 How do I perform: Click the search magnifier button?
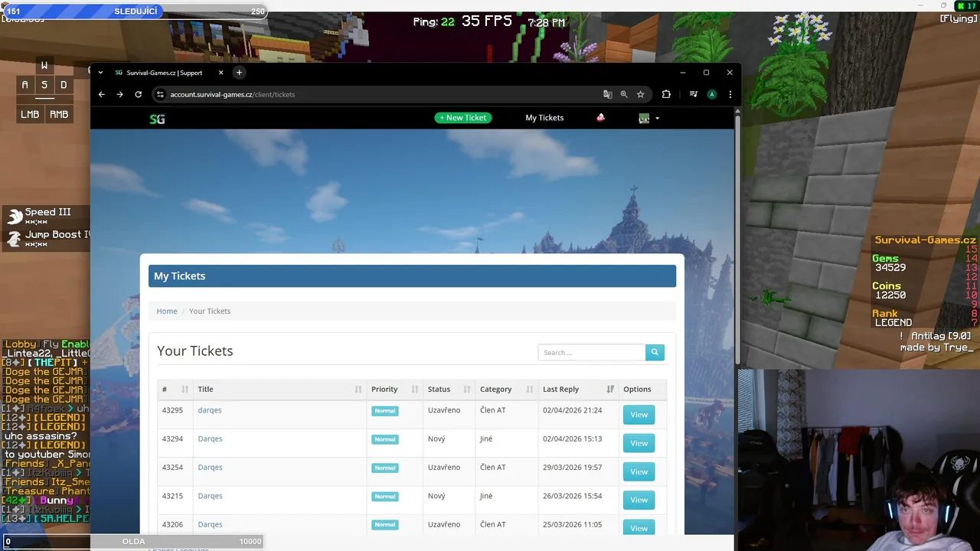click(x=655, y=352)
